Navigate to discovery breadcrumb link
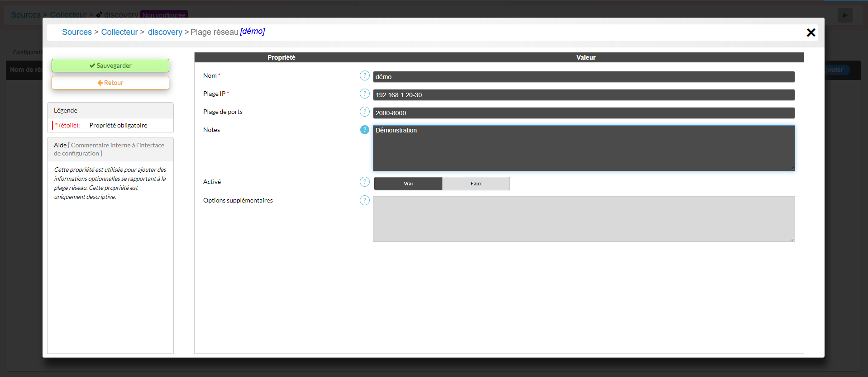The image size is (868, 377). 165,32
